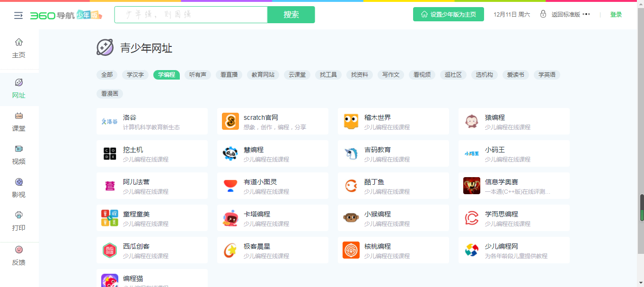
Task: Select the 选机构 category tab
Action: [x=485, y=75]
